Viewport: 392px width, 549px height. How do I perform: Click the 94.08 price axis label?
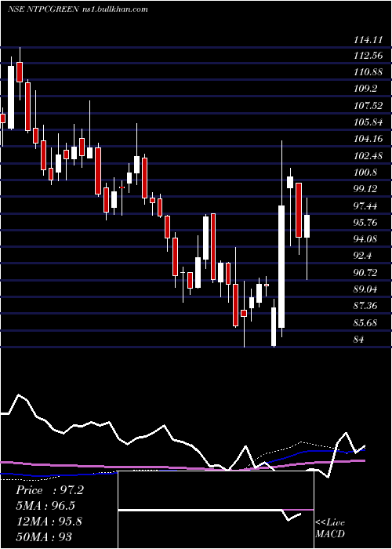click(365, 238)
